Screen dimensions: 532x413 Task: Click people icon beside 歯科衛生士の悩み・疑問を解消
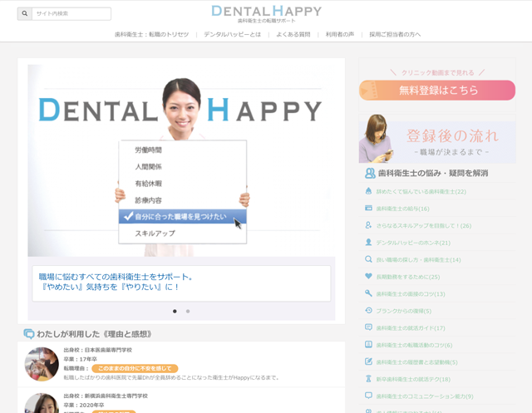click(x=370, y=174)
